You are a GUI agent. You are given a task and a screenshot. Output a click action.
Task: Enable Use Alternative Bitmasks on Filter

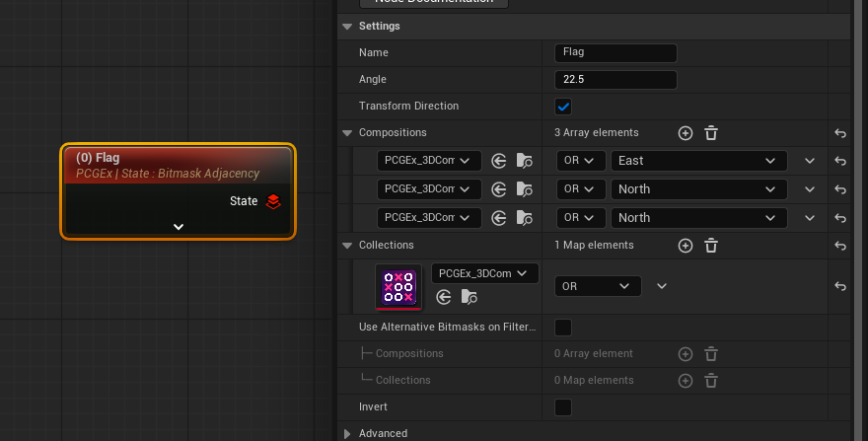click(x=563, y=327)
